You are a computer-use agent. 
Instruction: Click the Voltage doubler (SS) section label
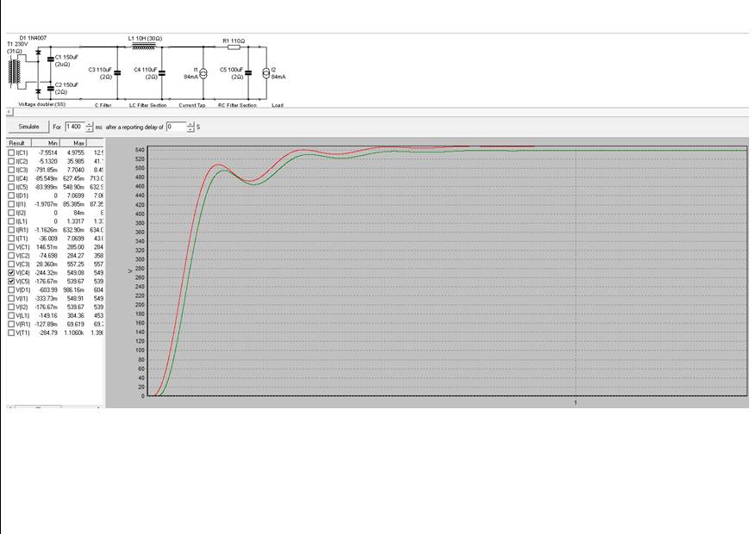pyautogui.click(x=42, y=104)
